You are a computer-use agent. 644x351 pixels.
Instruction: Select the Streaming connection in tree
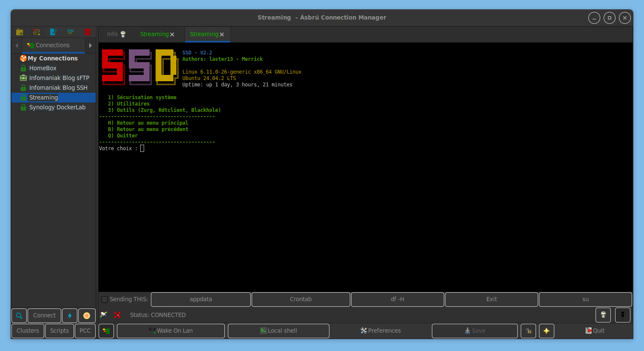(54, 97)
